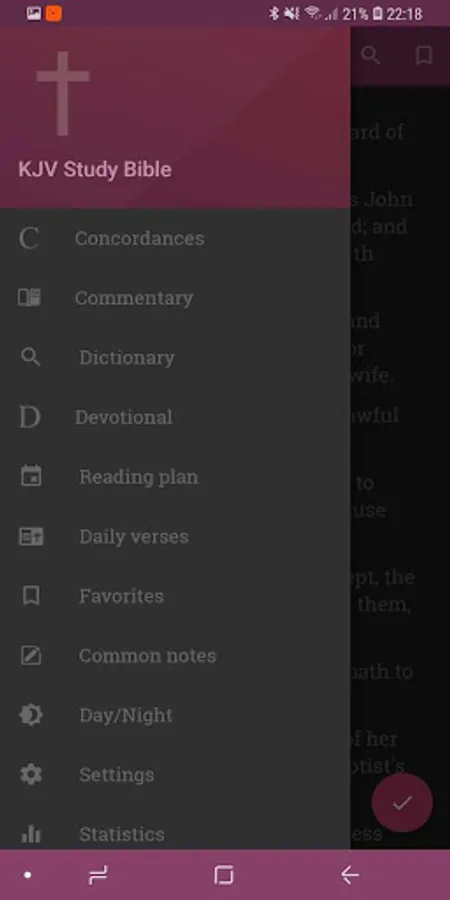450x900 pixels.
Task: Tap the Dictionary magnifier icon
Action: coord(30,357)
